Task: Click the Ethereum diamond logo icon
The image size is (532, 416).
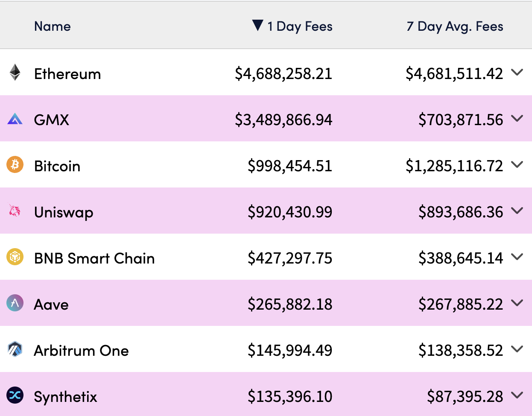Action: point(15,73)
